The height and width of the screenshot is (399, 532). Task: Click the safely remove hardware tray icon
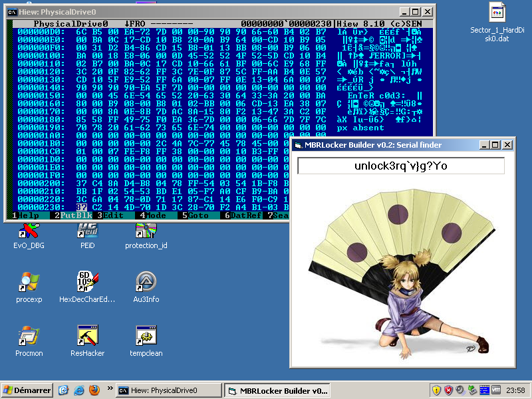pyautogui.click(x=472, y=390)
